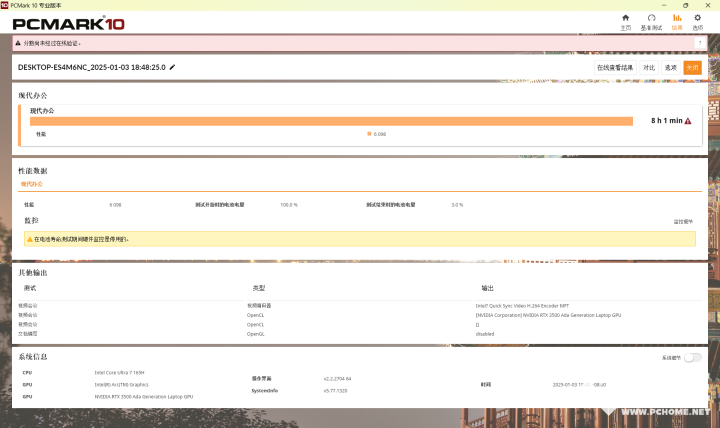This screenshot has width=720, height=428.
Task: Click the 类型 column header
Action: click(x=259, y=288)
